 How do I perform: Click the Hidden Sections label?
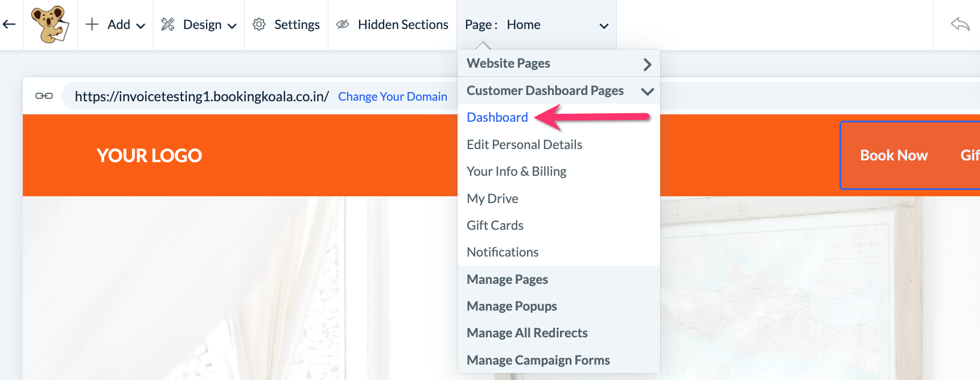coord(403,24)
